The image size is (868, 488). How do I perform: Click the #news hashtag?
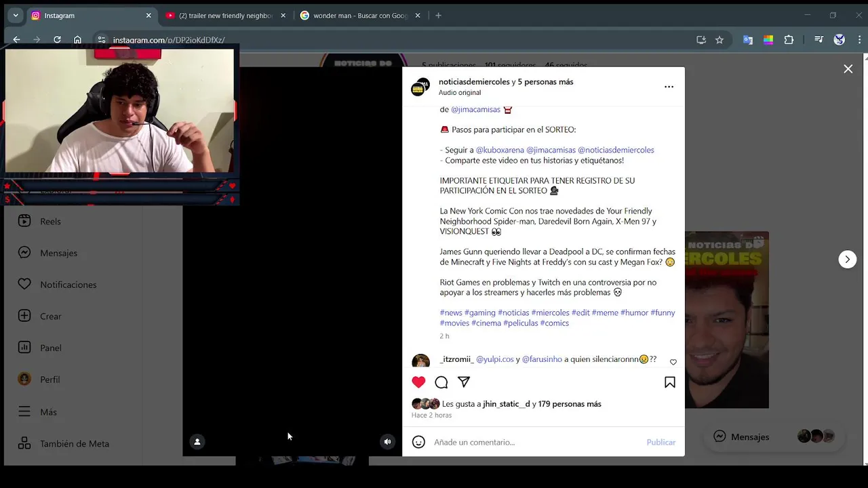click(x=451, y=312)
